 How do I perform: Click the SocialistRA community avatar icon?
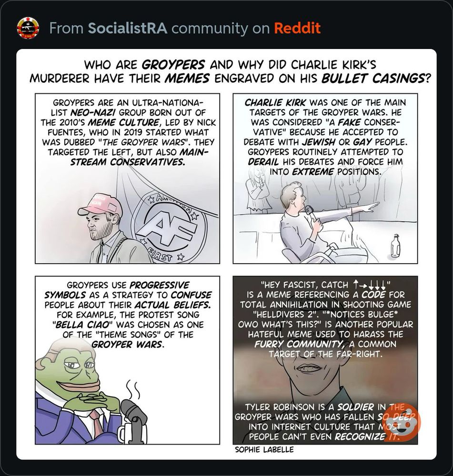28,29
